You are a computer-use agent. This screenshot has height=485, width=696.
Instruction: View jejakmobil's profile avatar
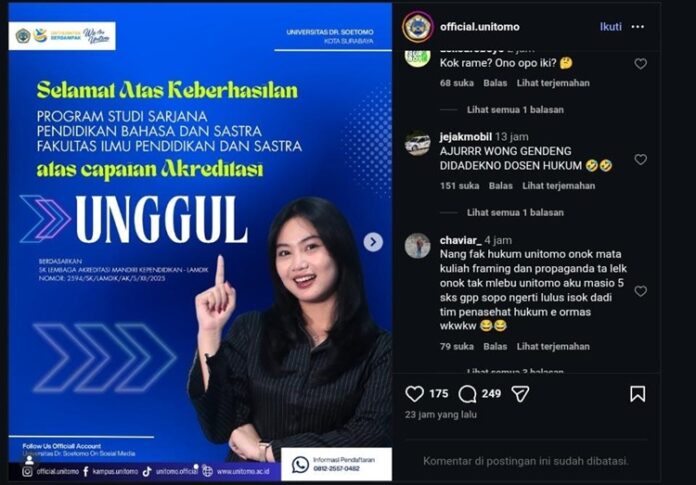(417, 143)
